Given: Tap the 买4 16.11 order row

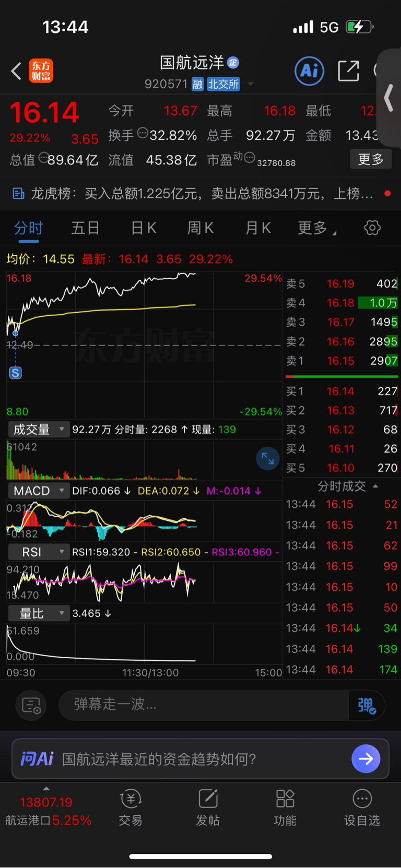Looking at the screenshot, I should pos(341,449).
